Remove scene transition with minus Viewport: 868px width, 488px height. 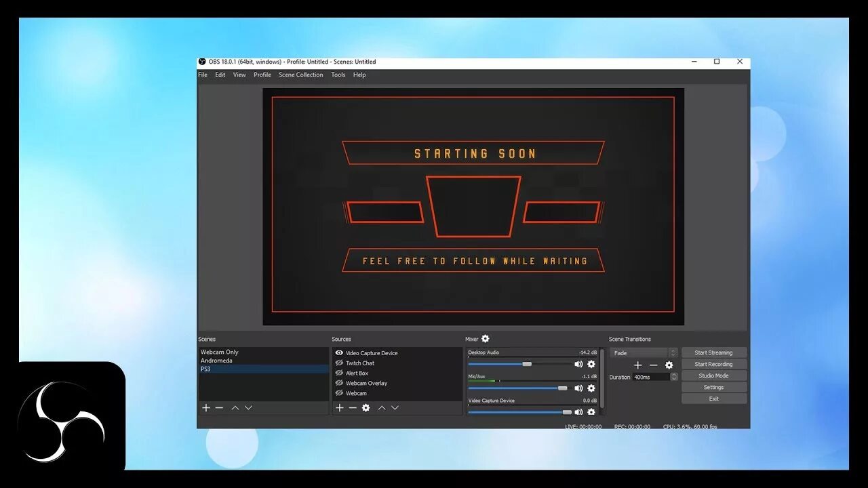(653, 365)
